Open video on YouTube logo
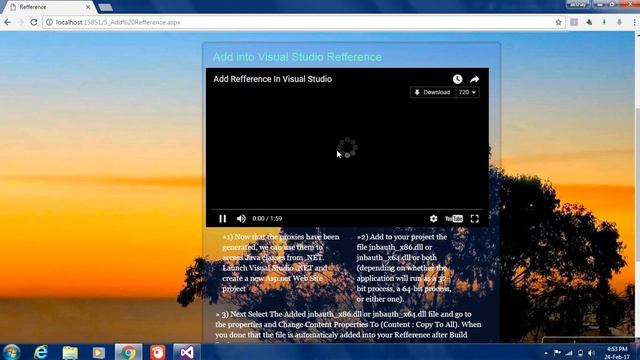This screenshot has height=360, width=640. pos(453,219)
